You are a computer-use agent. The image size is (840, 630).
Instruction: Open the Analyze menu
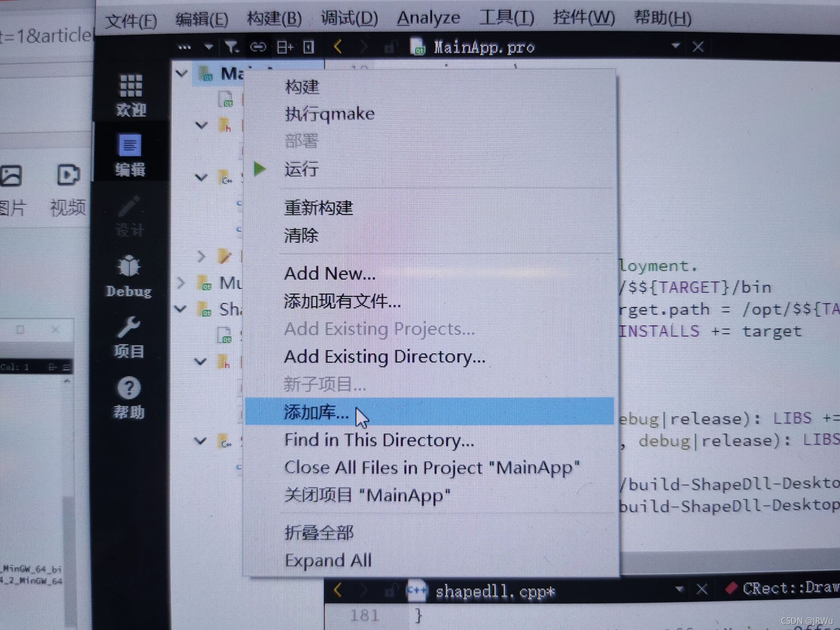[428, 18]
